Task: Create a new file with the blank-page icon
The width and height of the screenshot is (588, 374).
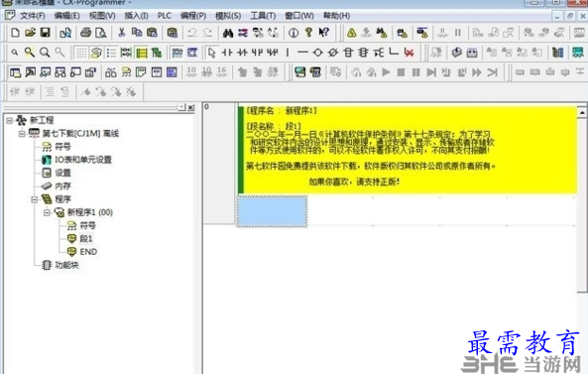Action: click(x=15, y=33)
